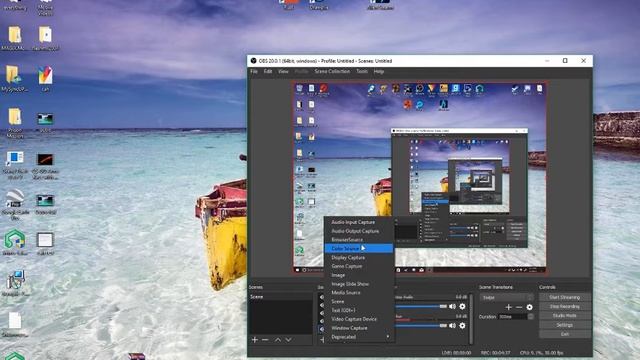Open transition properties with the Scene Transitions gear
Viewport: 640px width, 360px height.
pos(529,307)
